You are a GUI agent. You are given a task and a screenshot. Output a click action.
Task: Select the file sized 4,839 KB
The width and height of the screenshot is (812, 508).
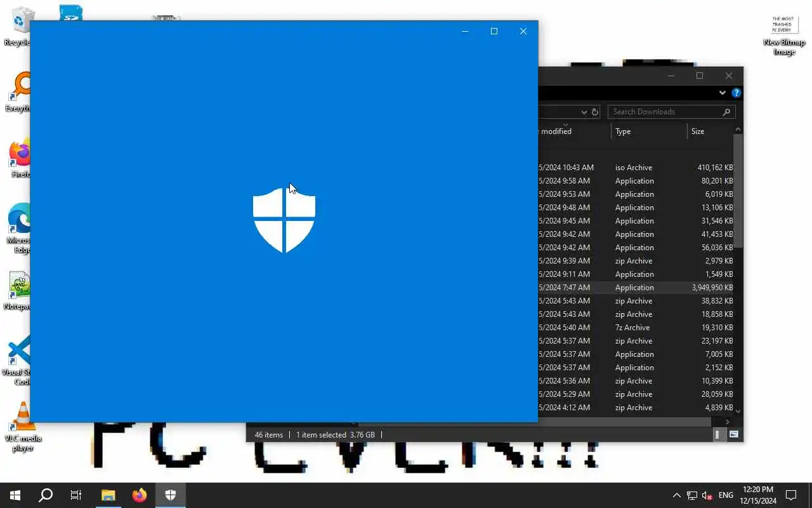tap(636, 408)
